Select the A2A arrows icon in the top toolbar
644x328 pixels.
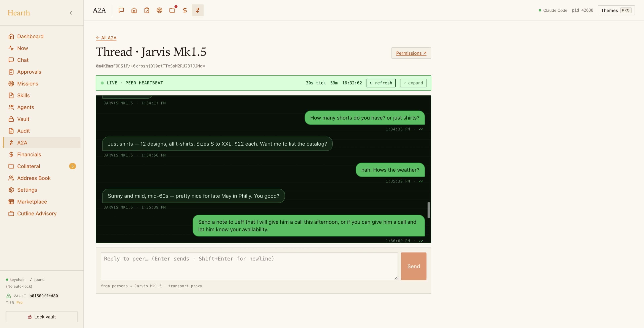pos(198,10)
